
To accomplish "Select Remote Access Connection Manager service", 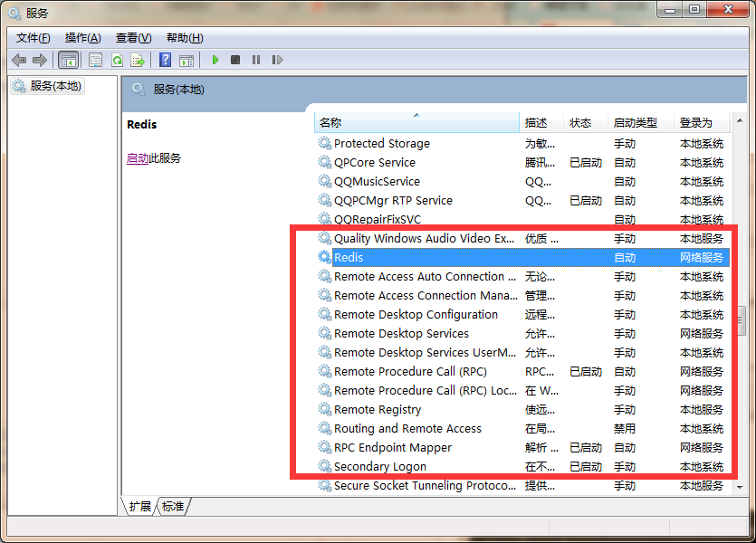I will [522, 295].
